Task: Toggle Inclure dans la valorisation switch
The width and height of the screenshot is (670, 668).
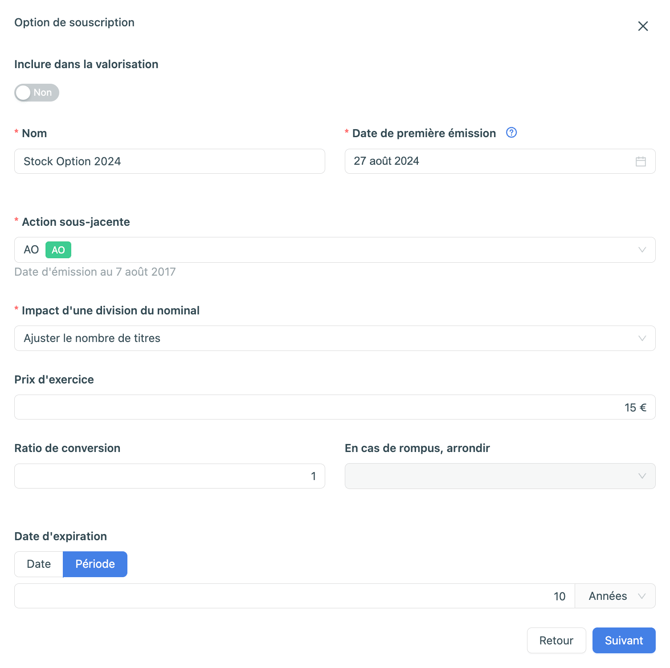Action: 37,92
